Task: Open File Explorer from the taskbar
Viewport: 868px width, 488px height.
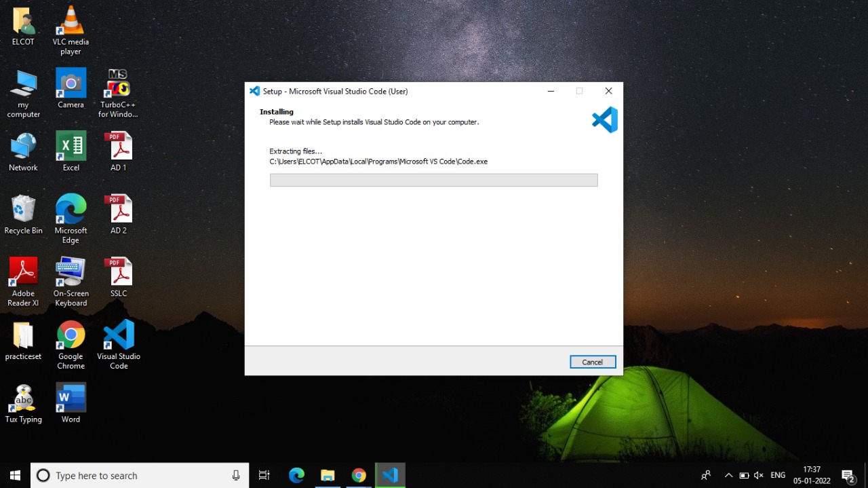Action: (328, 475)
